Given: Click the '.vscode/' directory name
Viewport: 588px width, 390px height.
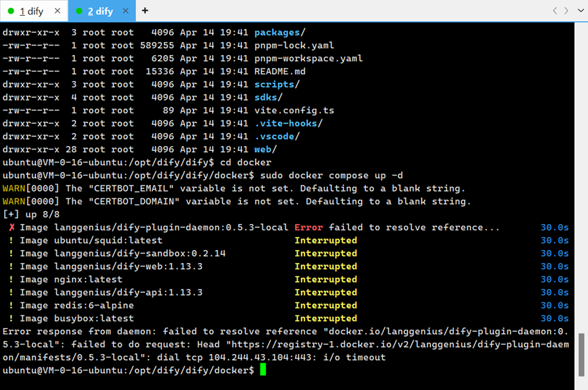Looking at the screenshot, I should coord(277,137).
